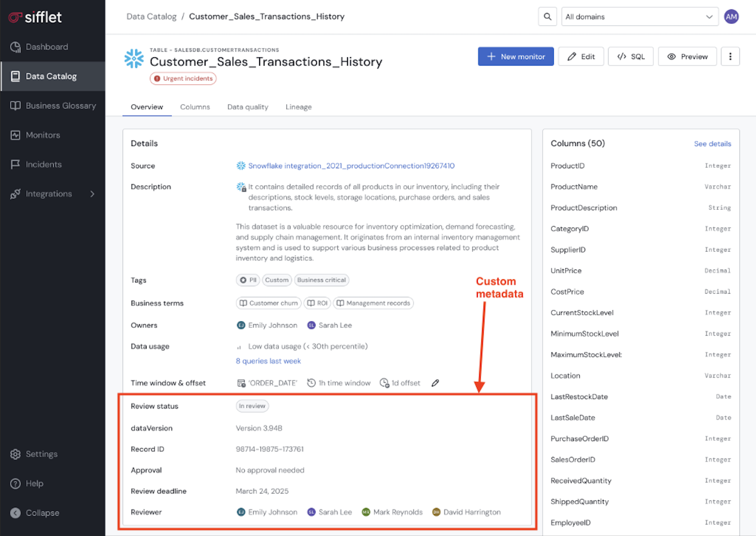Click the AM user avatar
Viewport: 756px width, 536px height.
click(x=731, y=17)
